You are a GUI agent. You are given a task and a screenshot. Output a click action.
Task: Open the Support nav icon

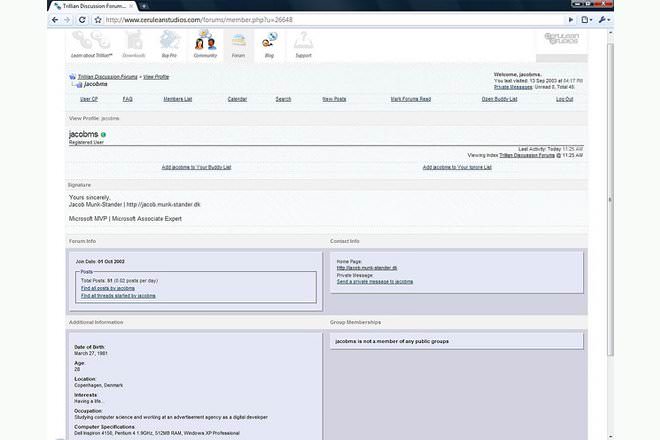(303, 45)
